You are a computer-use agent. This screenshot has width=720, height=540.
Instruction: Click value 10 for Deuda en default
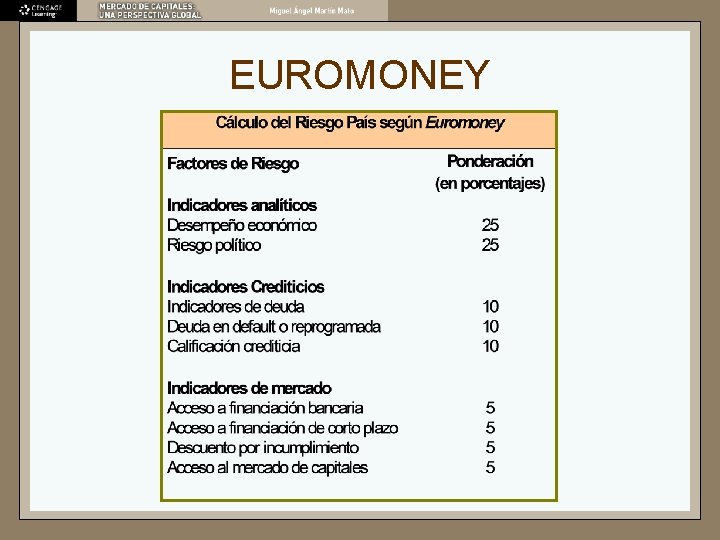[x=490, y=326]
